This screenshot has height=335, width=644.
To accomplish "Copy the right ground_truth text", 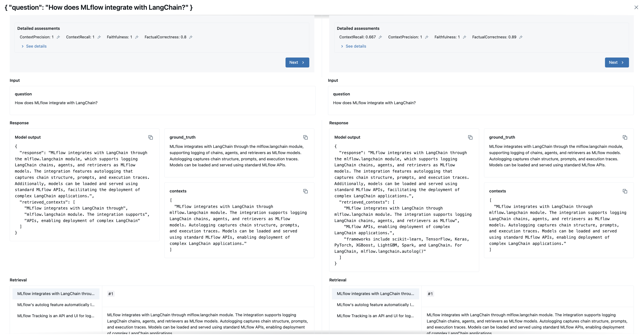I will (x=625, y=137).
